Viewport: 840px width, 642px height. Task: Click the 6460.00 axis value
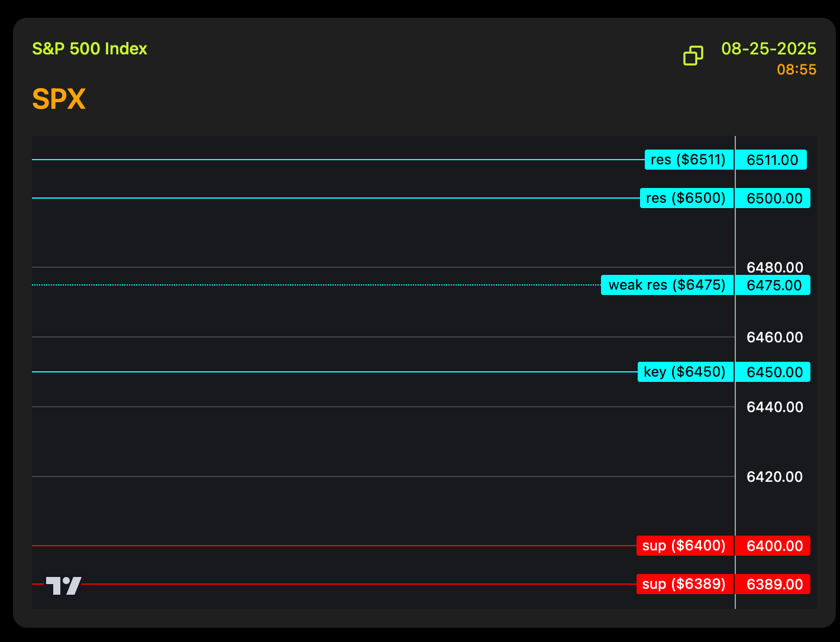point(775,337)
